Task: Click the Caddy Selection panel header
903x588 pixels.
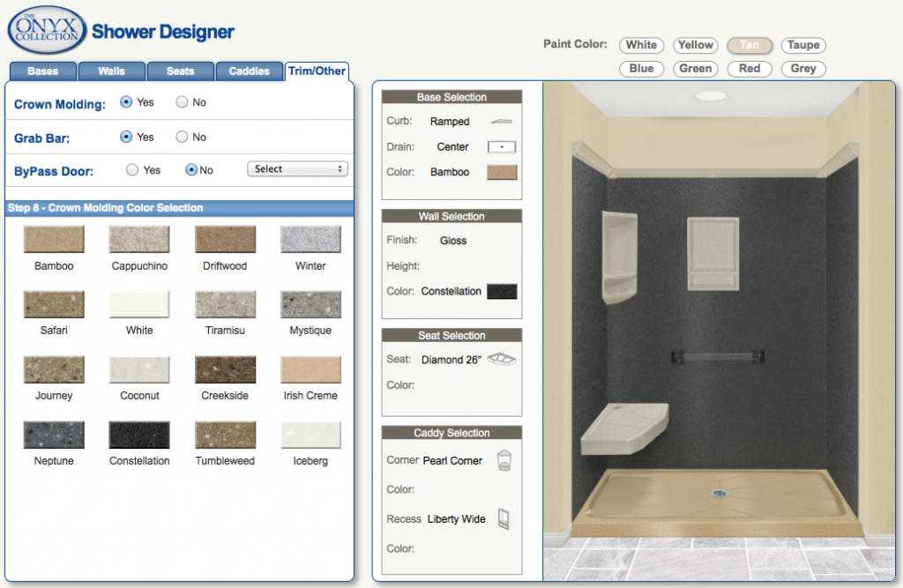Action: tap(451, 433)
